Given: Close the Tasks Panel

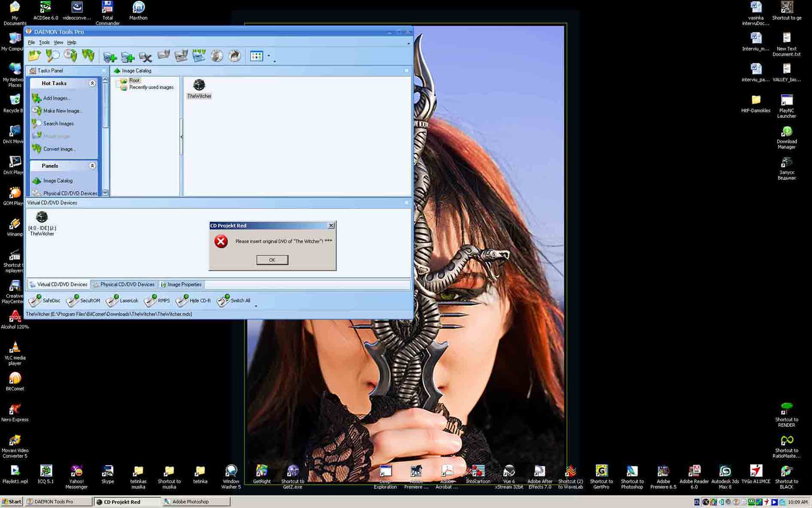Looking at the screenshot, I should [104, 70].
